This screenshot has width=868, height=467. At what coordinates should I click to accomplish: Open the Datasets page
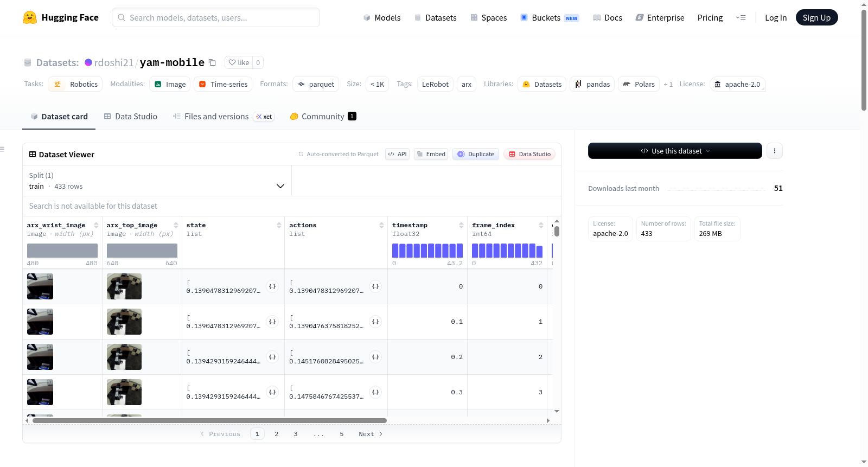pyautogui.click(x=436, y=17)
